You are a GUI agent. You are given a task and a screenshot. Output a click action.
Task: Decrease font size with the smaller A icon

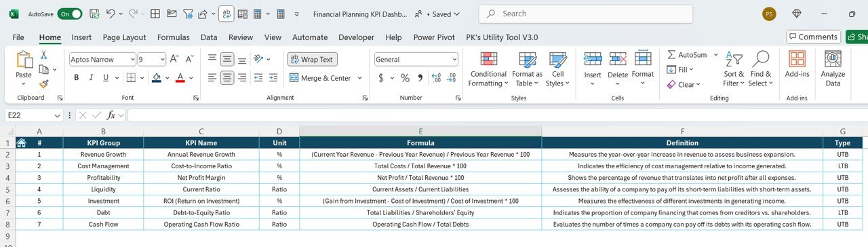(x=189, y=59)
